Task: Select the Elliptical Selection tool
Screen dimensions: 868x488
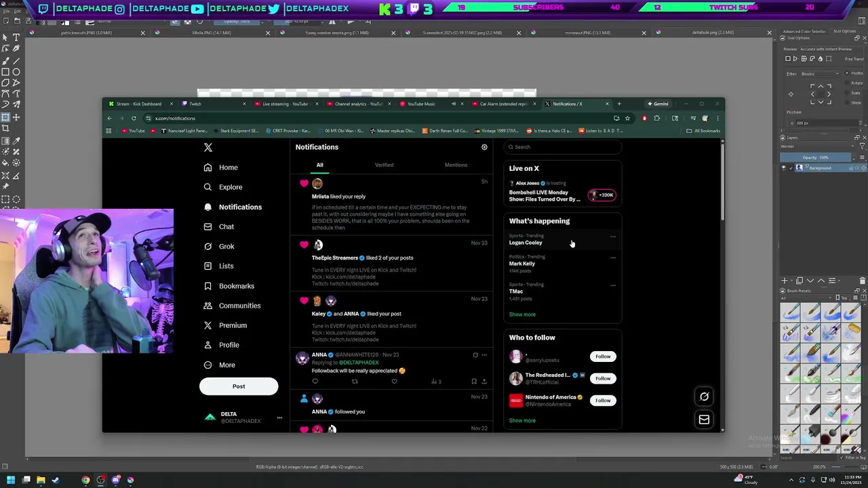Action: coord(16,198)
